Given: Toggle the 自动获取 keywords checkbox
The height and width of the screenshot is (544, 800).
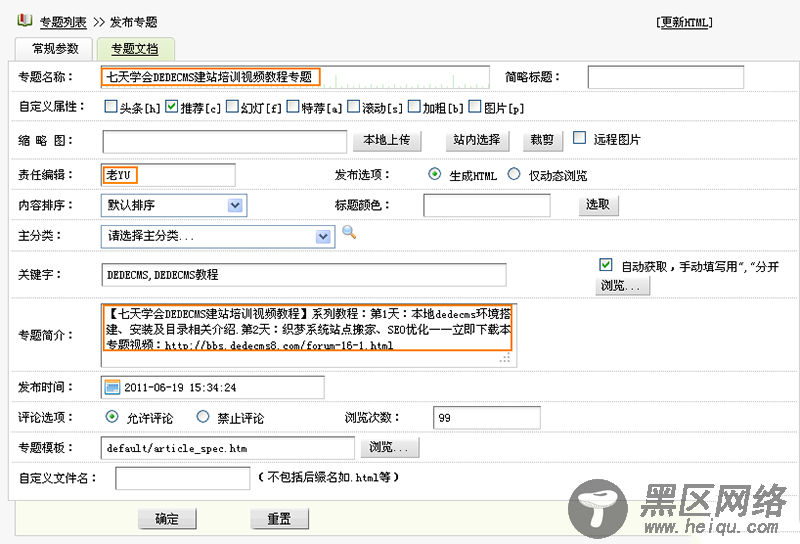Looking at the screenshot, I should pos(606,264).
